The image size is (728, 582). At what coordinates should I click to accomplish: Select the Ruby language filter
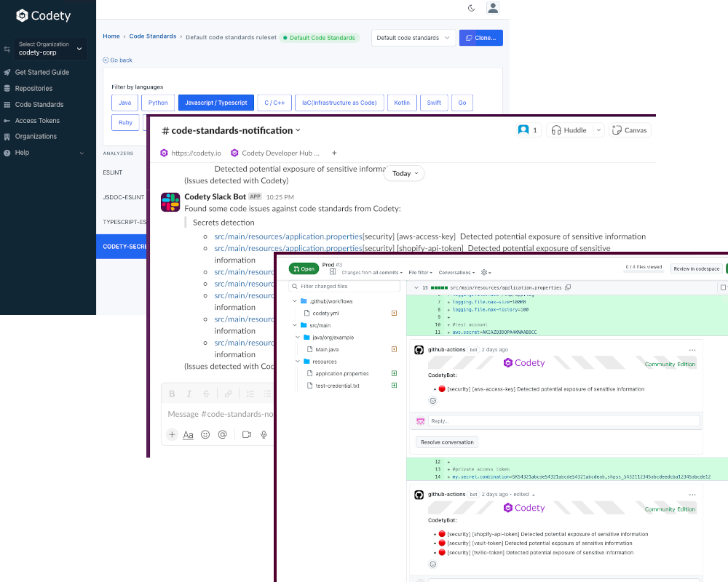point(125,122)
